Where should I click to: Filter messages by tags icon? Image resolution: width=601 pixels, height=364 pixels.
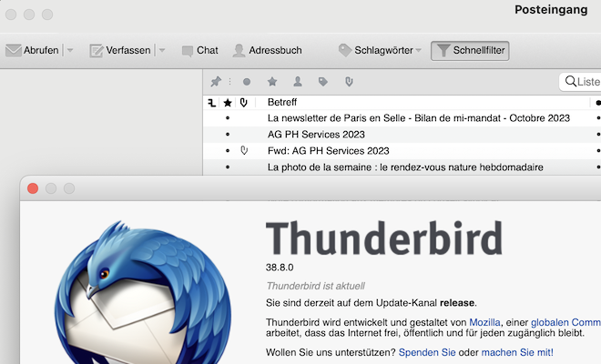[x=322, y=82]
